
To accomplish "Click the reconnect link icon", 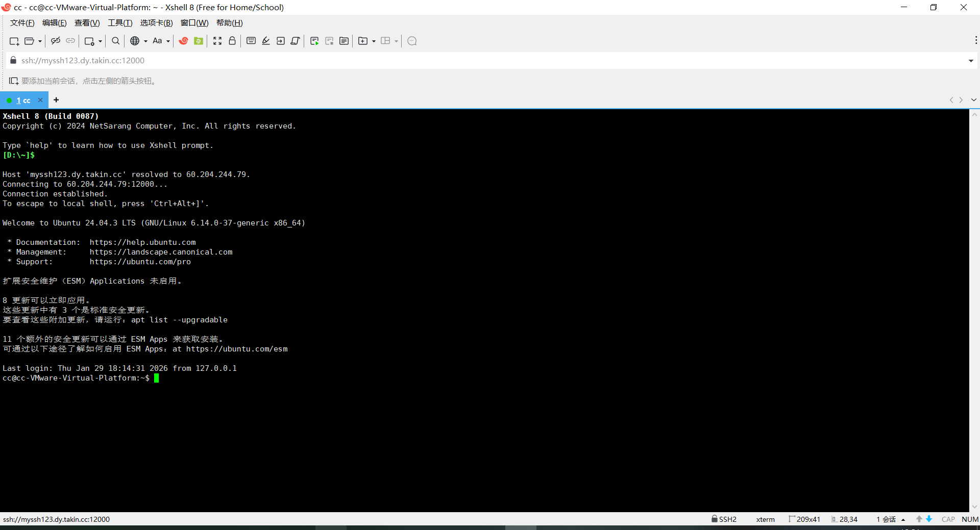I will click(x=70, y=41).
